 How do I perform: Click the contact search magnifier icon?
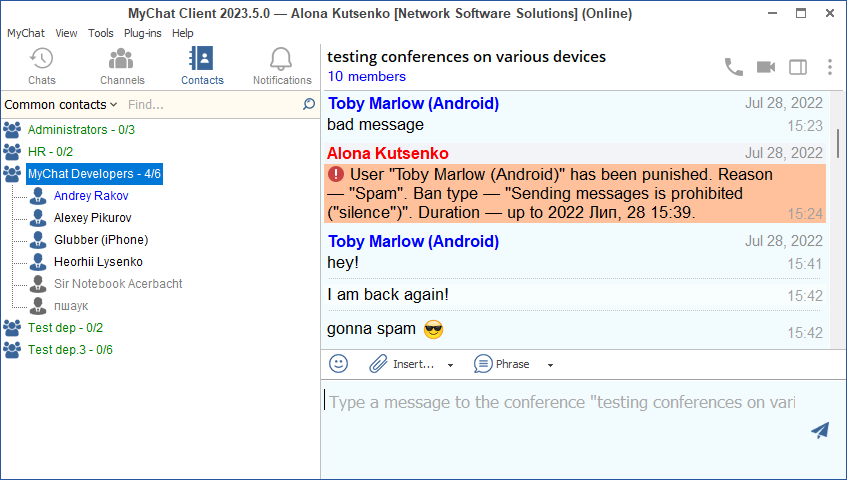click(x=309, y=104)
